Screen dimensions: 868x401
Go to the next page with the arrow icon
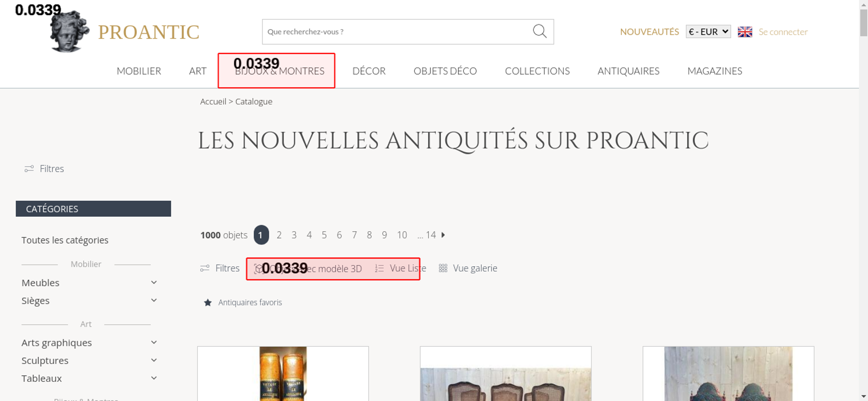443,235
